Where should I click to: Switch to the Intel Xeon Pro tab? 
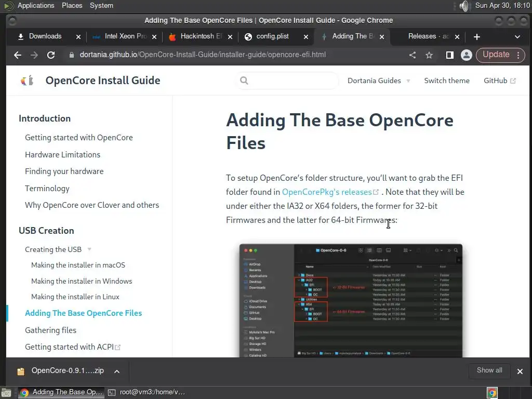125,36
